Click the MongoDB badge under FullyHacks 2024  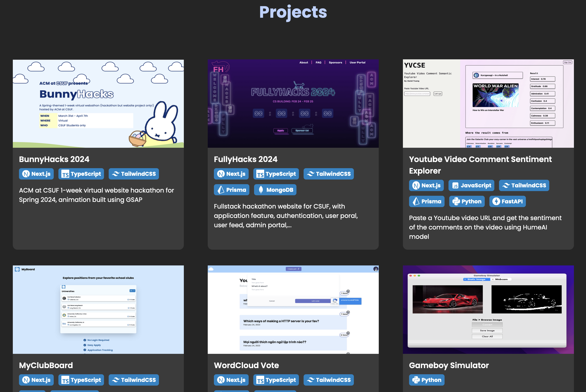coord(275,190)
